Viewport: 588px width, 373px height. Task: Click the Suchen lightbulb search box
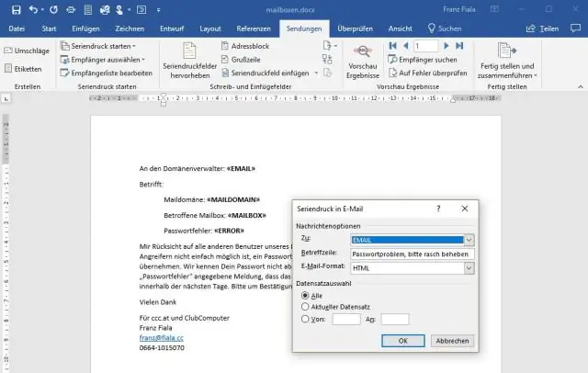coord(445,28)
